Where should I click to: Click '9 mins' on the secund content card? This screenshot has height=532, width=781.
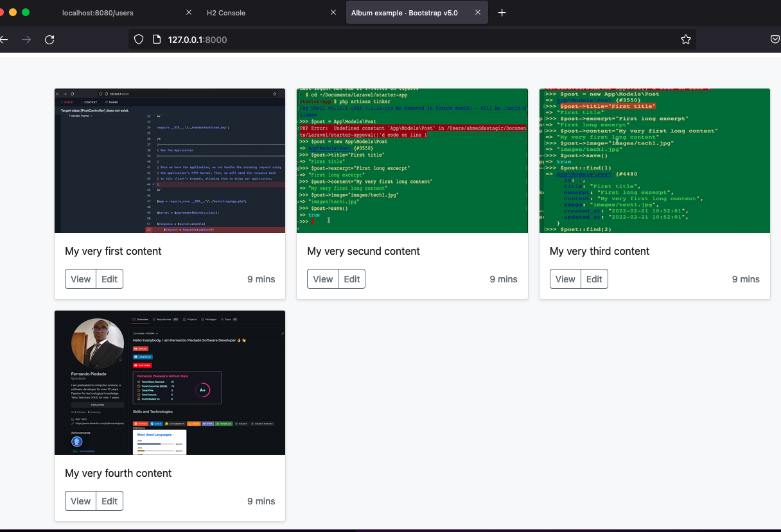pos(504,279)
